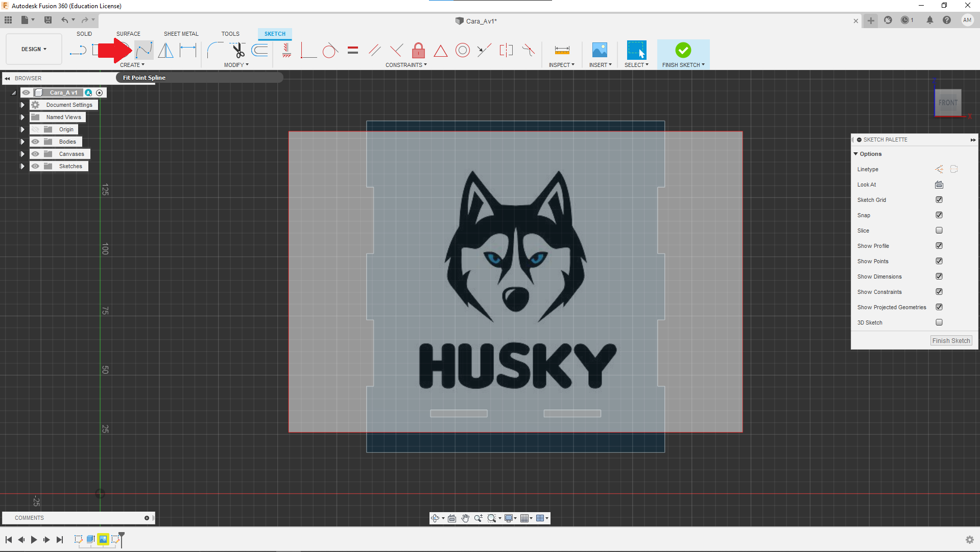Image resolution: width=980 pixels, height=552 pixels.
Task: Switch to the TOOLS tab
Action: [230, 34]
